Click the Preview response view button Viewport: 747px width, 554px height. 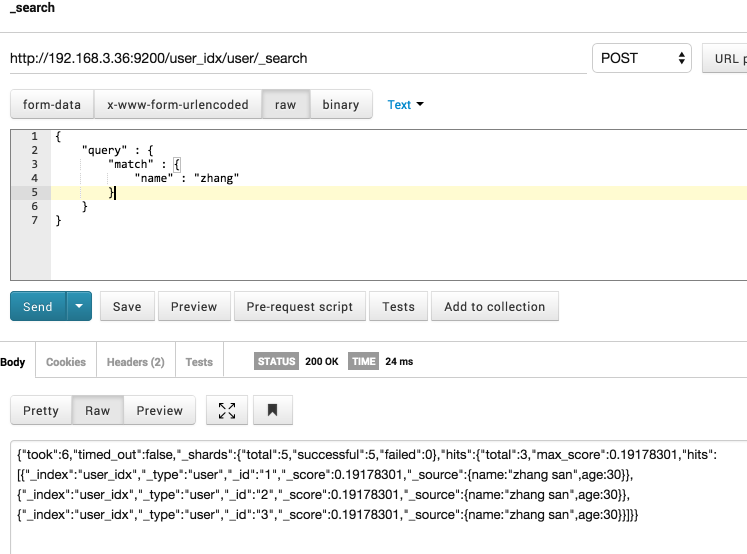tap(160, 410)
